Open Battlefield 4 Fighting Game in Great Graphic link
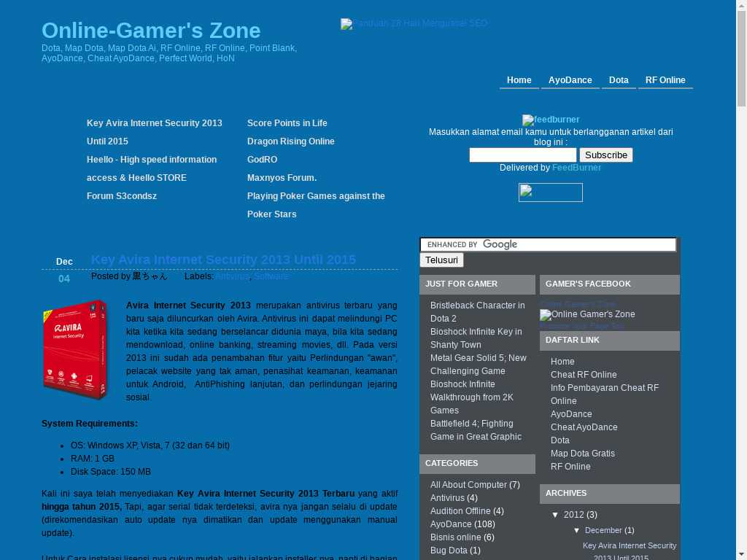Screen dimensions: 747x560 click(x=476, y=430)
